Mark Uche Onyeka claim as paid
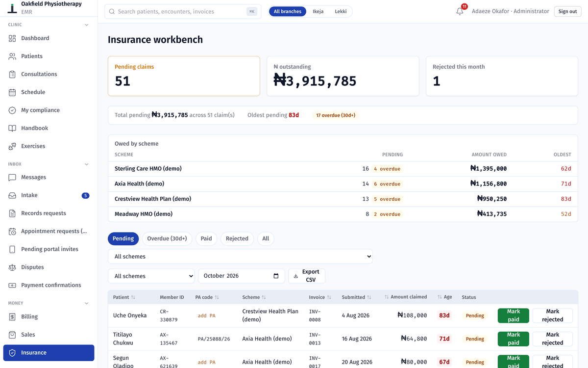 514,315
